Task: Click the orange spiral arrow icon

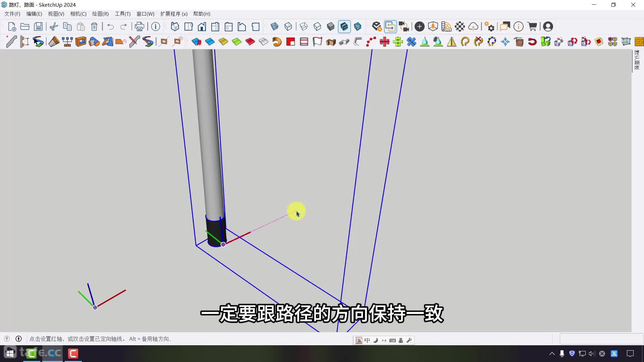Action: [x=277, y=42]
